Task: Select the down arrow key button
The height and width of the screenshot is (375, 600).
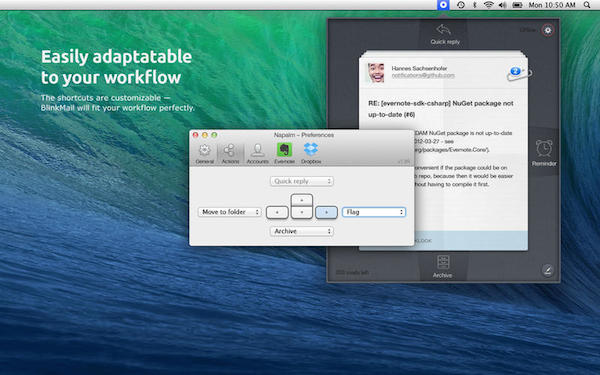Action: click(x=302, y=212)
